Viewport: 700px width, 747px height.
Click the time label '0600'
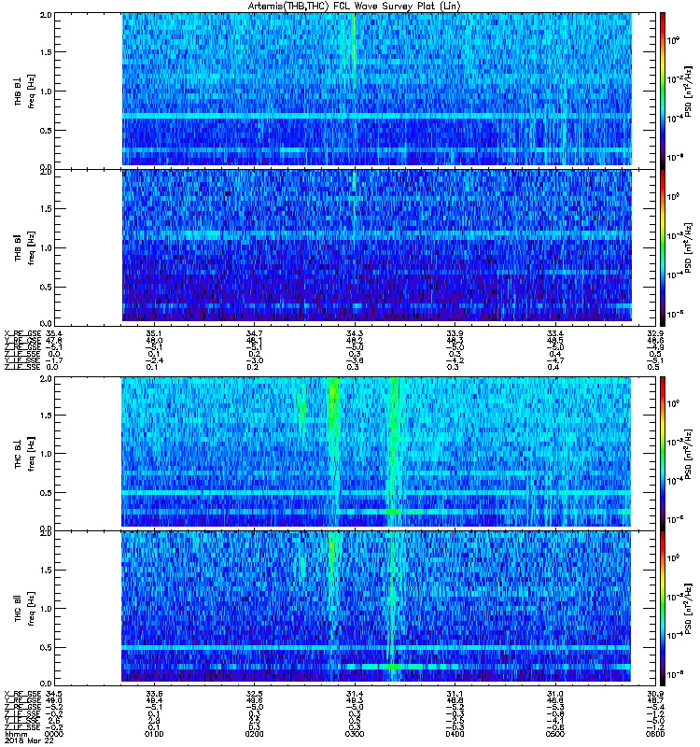click(655, 734)
